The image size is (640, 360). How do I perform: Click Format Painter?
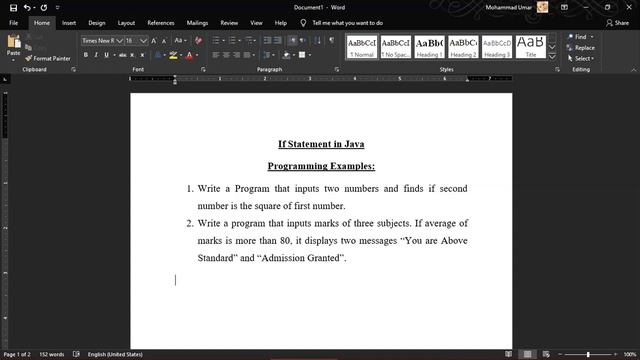pyautogui.click(x=48, y=58)
